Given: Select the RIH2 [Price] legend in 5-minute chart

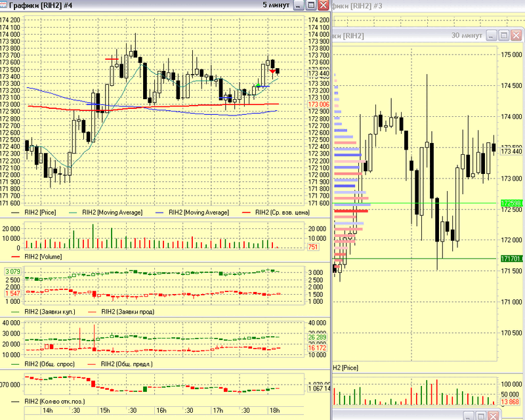Looking at the screenshot, I should coord(40,213).
